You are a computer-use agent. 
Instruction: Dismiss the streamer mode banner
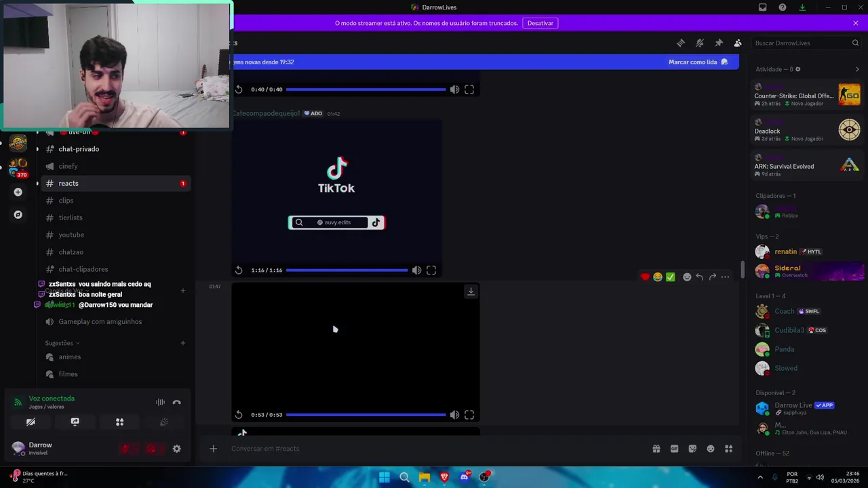(x=856, y=23)
